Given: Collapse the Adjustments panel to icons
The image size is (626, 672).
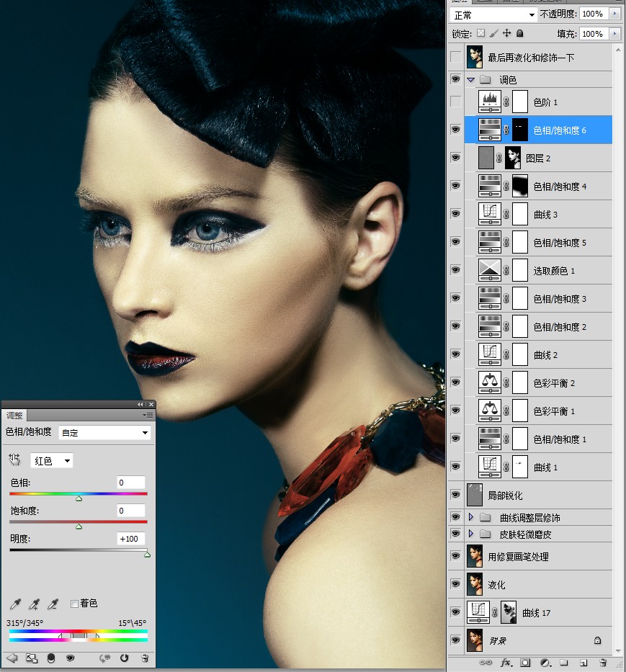Looking at the screenshot, I should (x=140, y=405).
